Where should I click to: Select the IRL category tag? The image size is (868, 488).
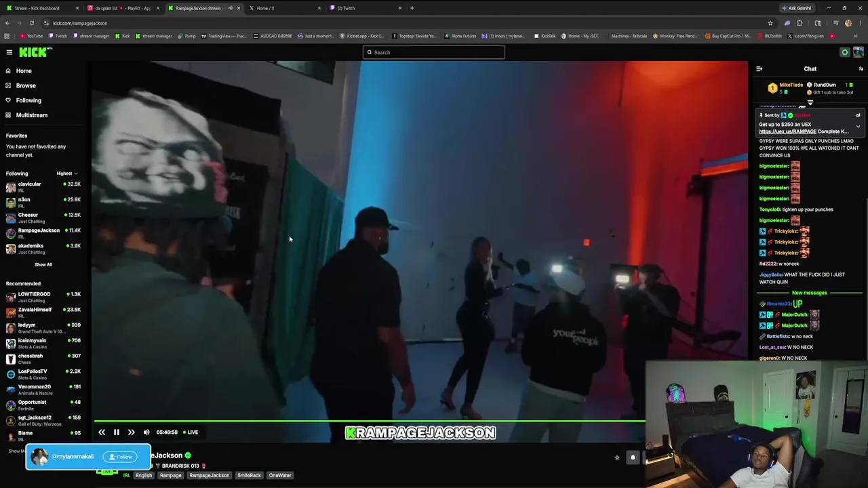point(127,475)
